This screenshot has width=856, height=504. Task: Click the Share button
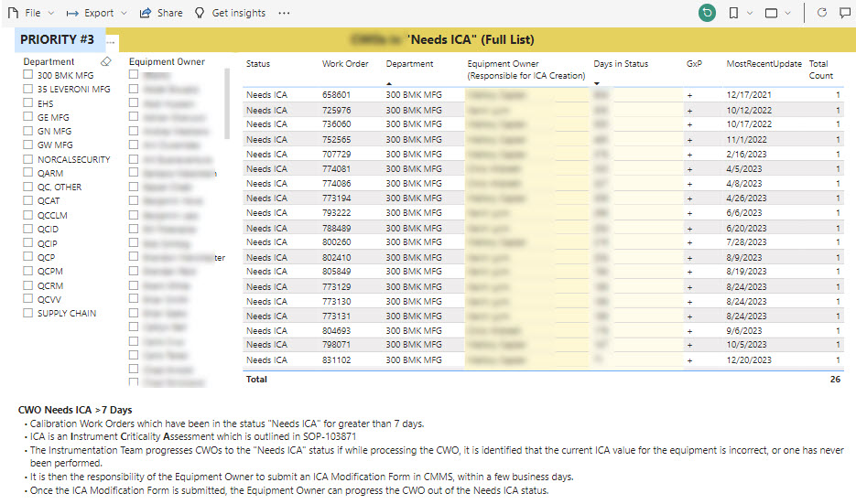tap(161, 13)
